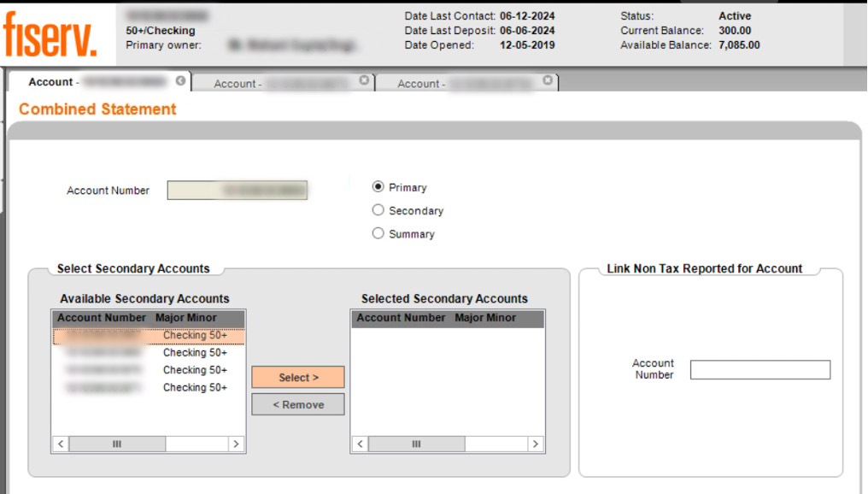Screen dimensions: 868x494
Task: Switch to the second Account tab
Action: [x=273, y=83]
